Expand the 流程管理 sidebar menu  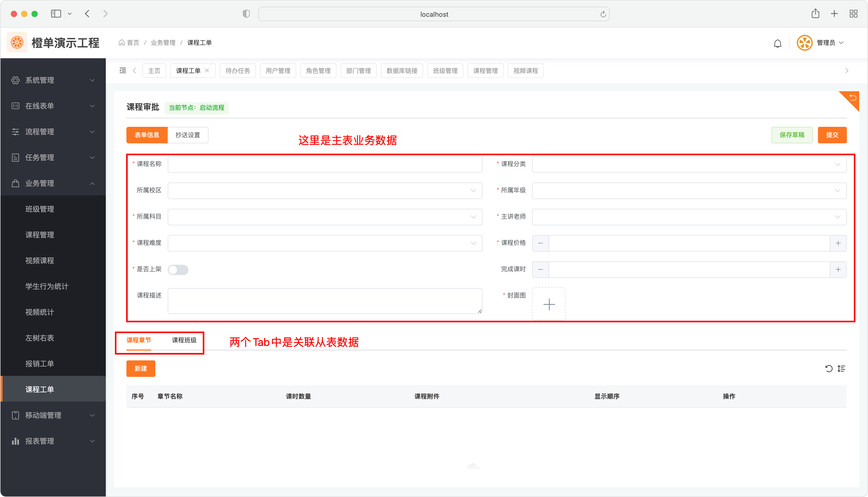(x=53, y=132)
